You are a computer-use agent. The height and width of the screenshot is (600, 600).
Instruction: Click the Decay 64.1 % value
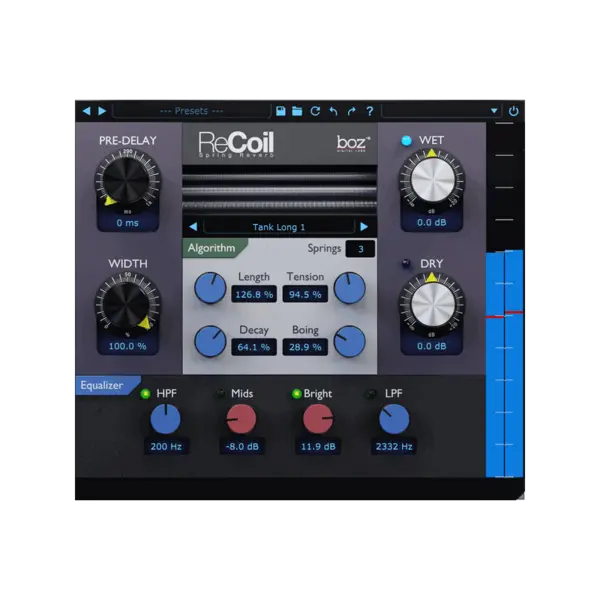(254, 347)
